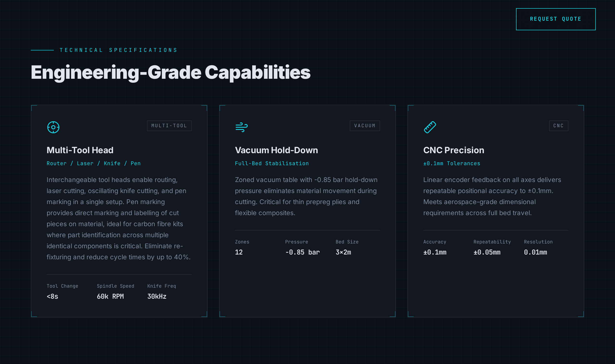Click the ruler icon on CNC Precision card

tap(430, 127)
